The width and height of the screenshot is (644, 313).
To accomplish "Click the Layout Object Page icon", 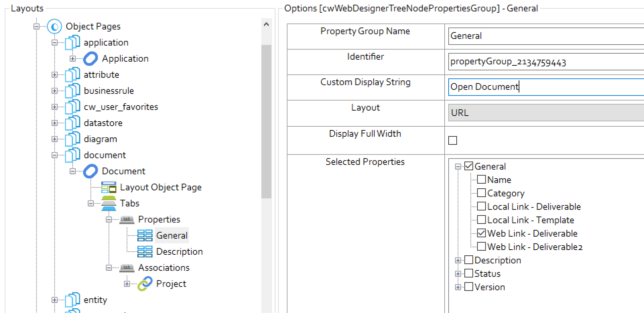I will (109, 187).
